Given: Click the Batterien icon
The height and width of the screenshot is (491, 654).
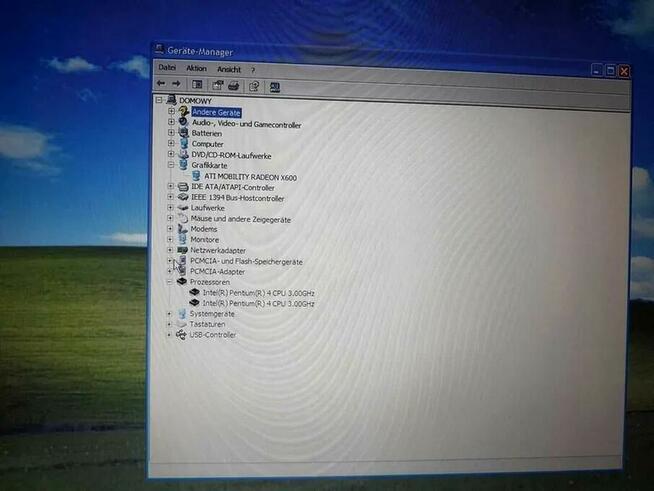Looking at the screenshot, I should click(183, 132).
